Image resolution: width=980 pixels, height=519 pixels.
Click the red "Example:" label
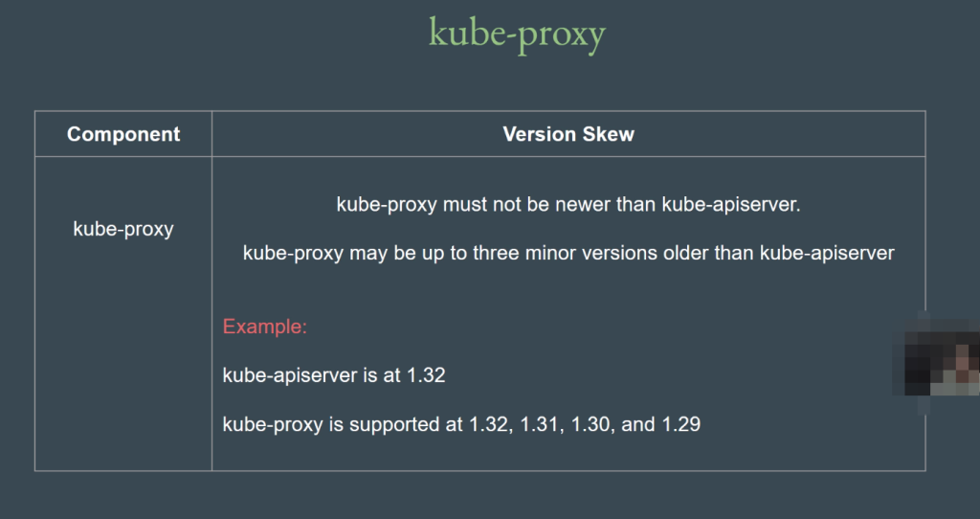coord(264,327)
